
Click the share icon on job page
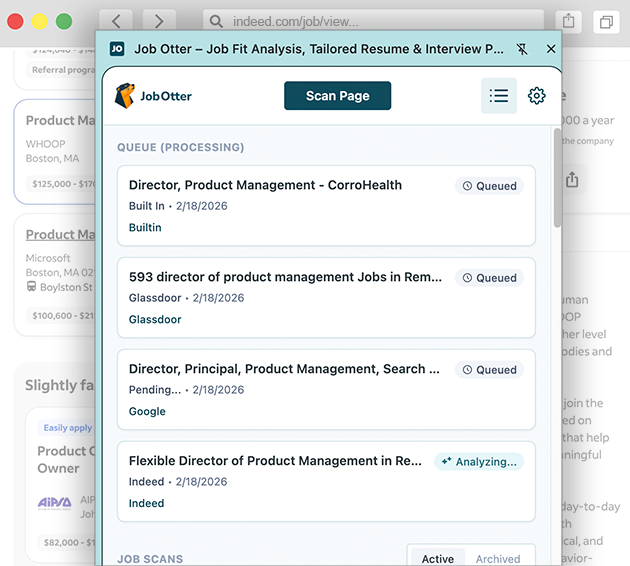coord(572,180)
